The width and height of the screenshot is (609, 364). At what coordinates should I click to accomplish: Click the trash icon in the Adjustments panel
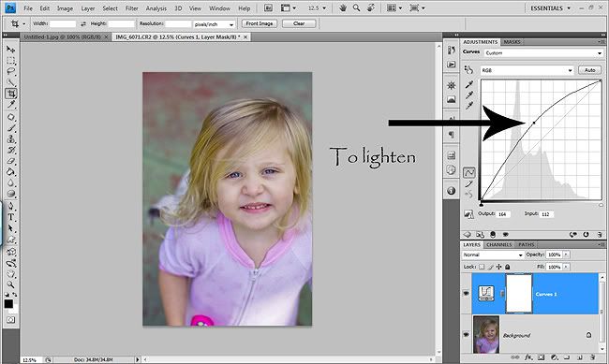[x=600, y=234]
